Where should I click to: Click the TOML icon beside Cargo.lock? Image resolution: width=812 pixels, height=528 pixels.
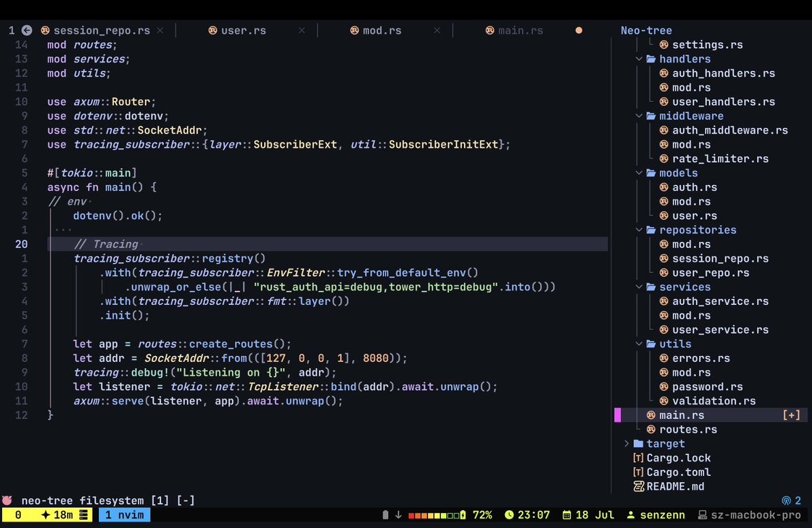(638, 458)
